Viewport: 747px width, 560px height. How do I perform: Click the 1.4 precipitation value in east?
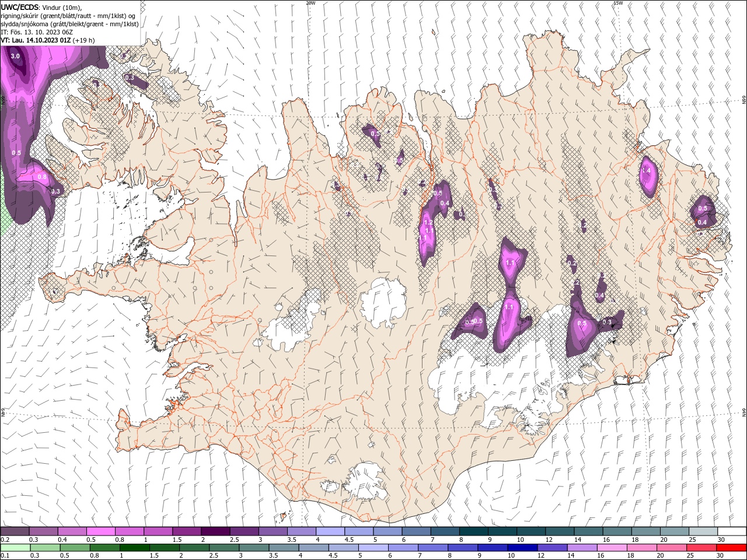(646, 170)
